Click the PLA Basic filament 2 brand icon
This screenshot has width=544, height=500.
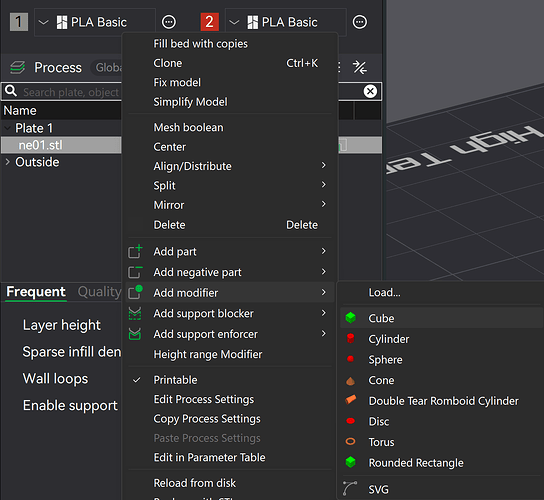[253, 22]
